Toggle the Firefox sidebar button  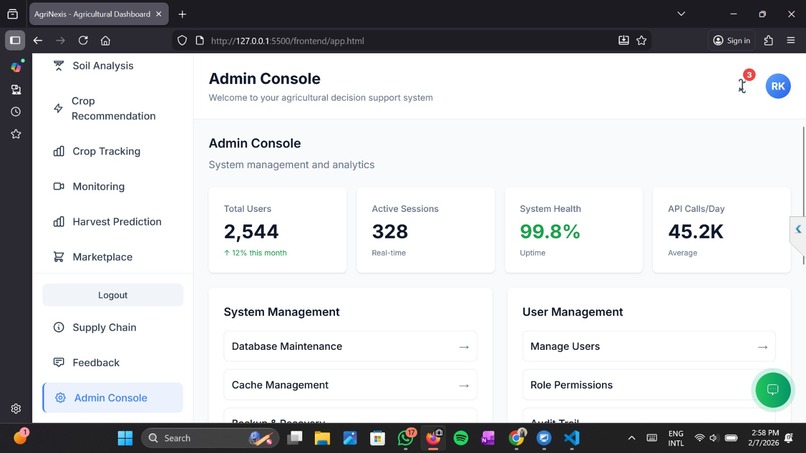pos(15,40)
